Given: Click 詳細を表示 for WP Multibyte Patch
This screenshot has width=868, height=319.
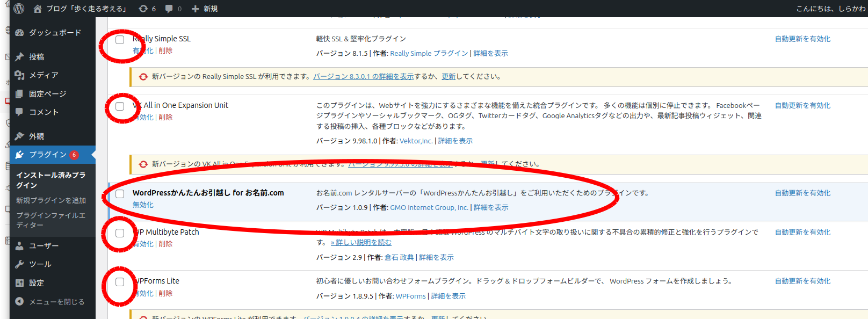Looking at the screenshot, I should click(x=436, y=257).
